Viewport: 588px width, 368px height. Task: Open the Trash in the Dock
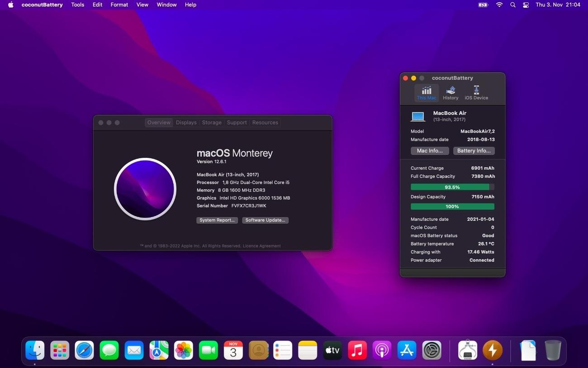pyautogui.click(x=553, y=350)
